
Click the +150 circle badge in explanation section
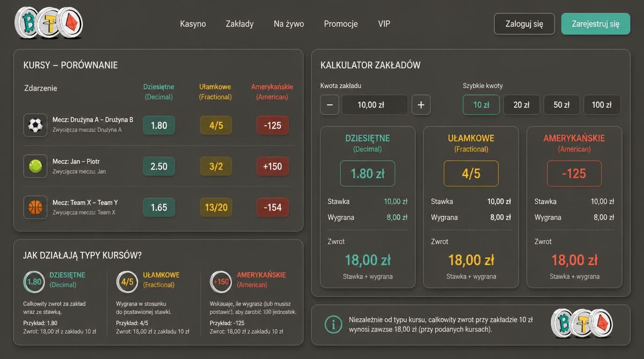click(221, 282)
